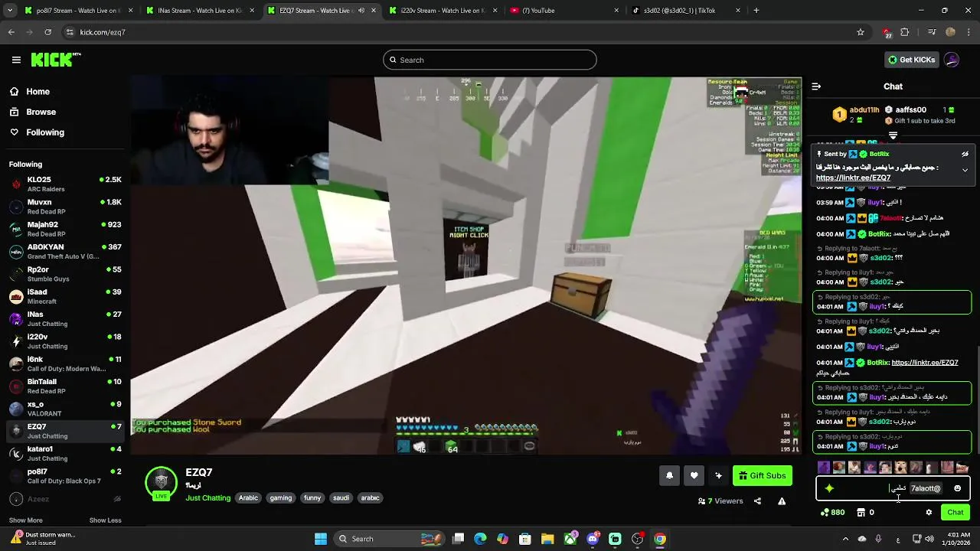Image resolution: width=980 pixels, height=551 pixels.
Task: Open iSaad Minecraft channel
Action: 65,296
